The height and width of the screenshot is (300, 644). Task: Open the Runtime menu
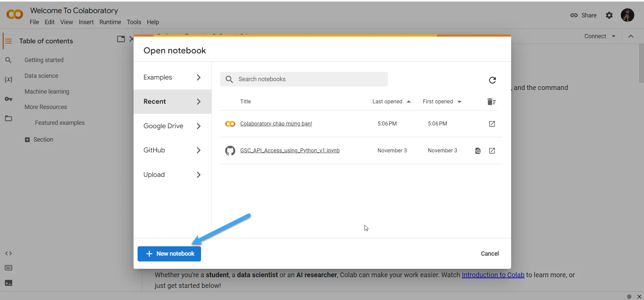coord(110,22)
